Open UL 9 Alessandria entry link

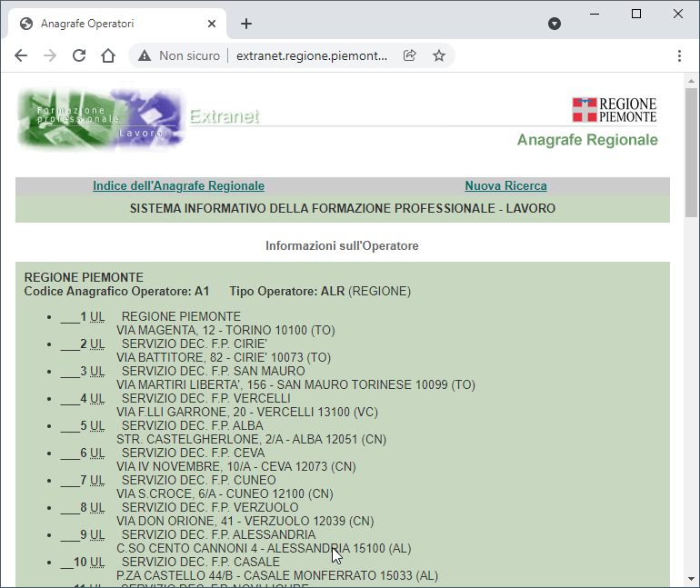[x=96, y=534]
